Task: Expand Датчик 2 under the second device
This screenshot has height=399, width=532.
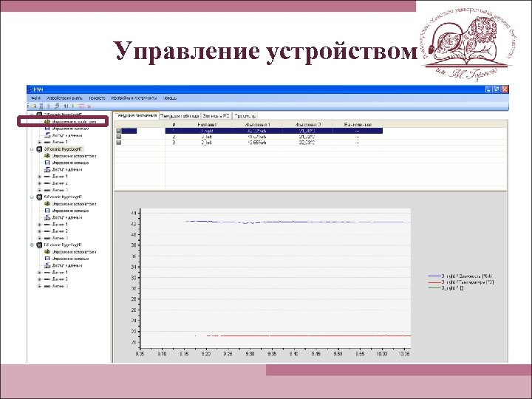Action: 39,183
